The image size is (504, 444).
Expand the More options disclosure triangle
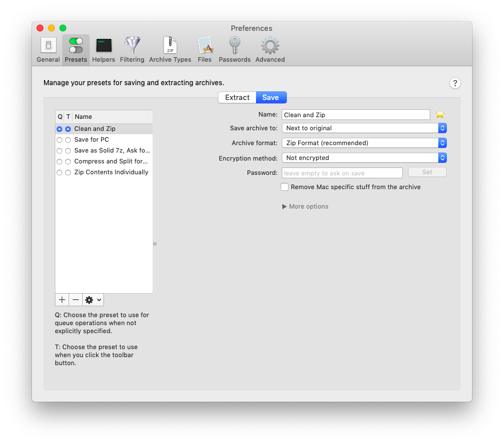tap(284, 206)
